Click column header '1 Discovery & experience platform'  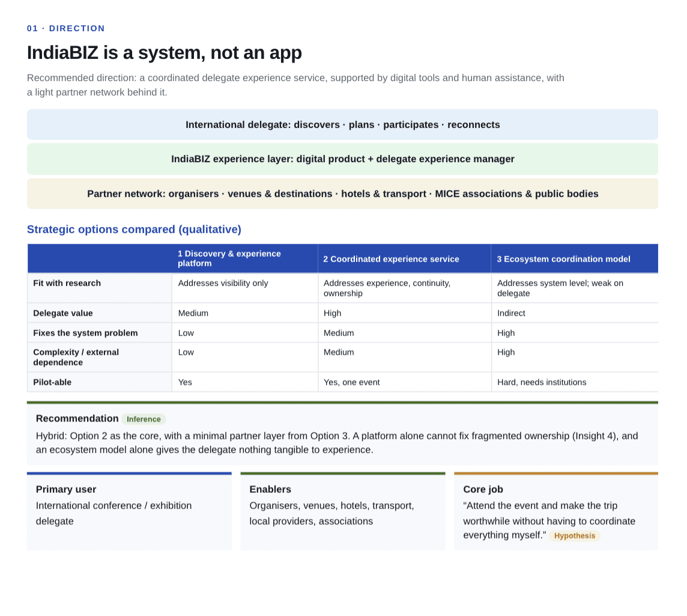pos(245,259)
